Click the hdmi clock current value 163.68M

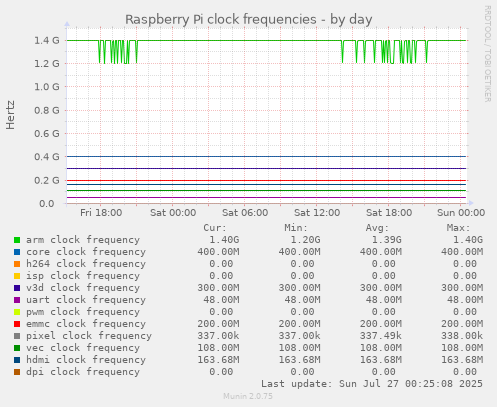218,360
